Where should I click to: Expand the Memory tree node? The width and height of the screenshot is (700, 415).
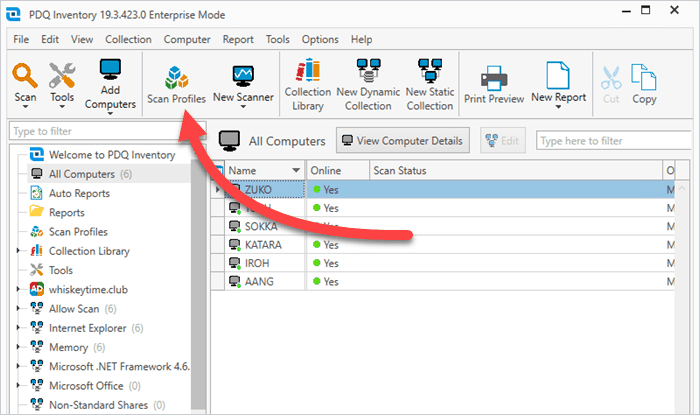tap(18, 347)
